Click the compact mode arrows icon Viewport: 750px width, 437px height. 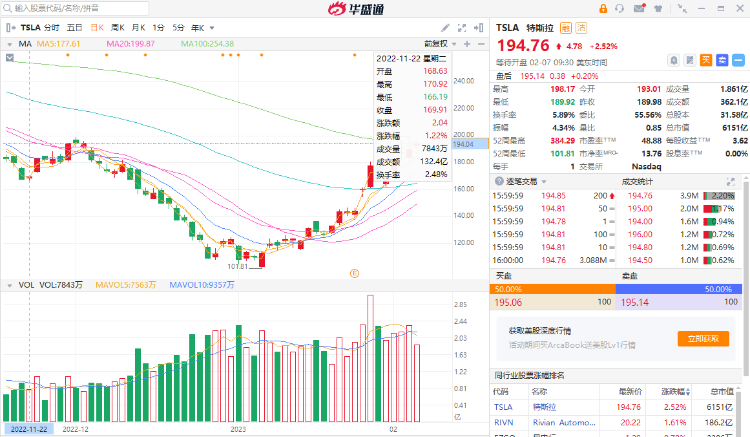coord(682,8)
